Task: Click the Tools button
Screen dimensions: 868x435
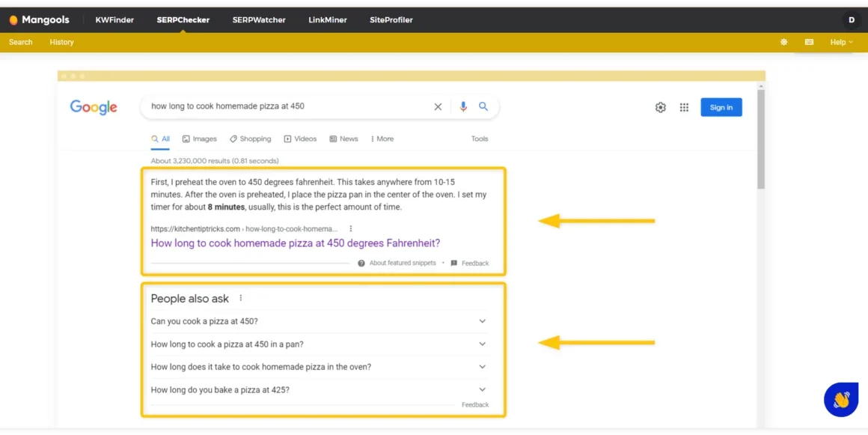Action: coord(480,139)
